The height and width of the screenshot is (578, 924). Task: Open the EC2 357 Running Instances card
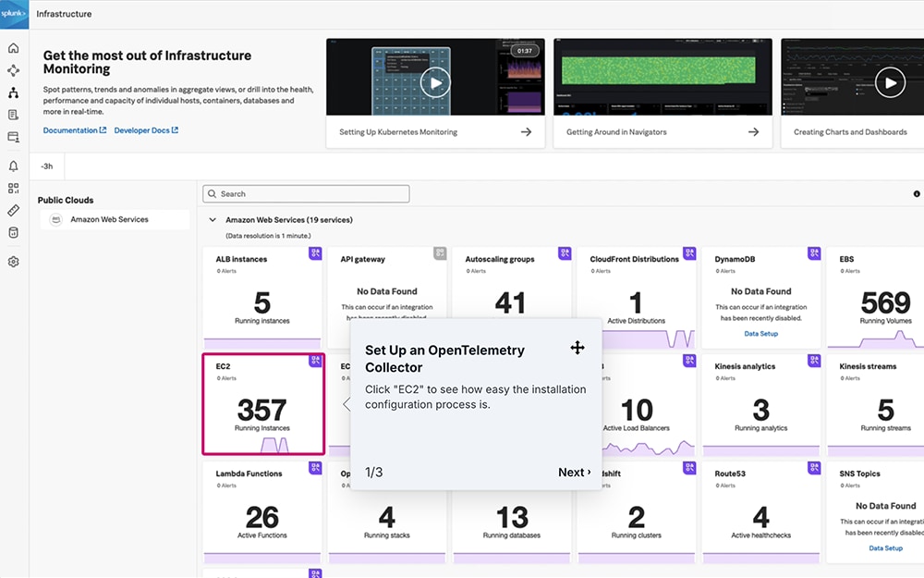263,404
